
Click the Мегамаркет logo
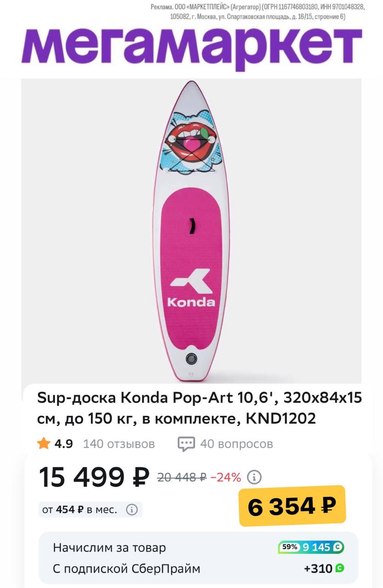(191, 45)
